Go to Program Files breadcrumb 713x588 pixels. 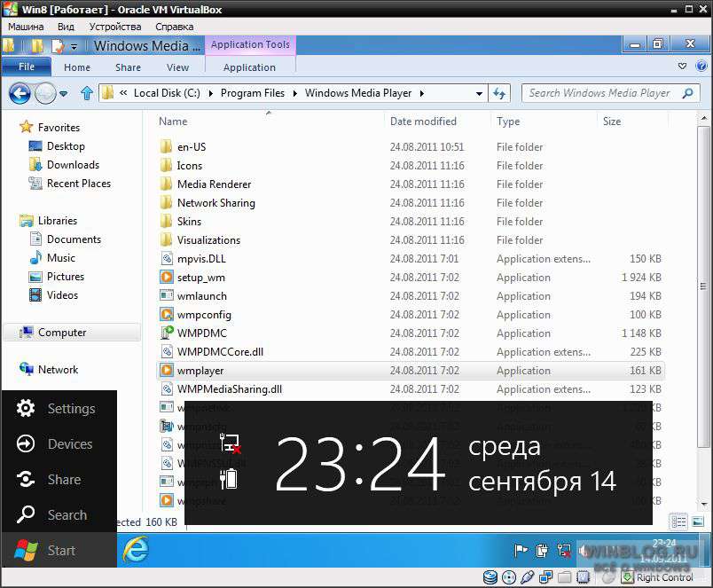(253, 93)
